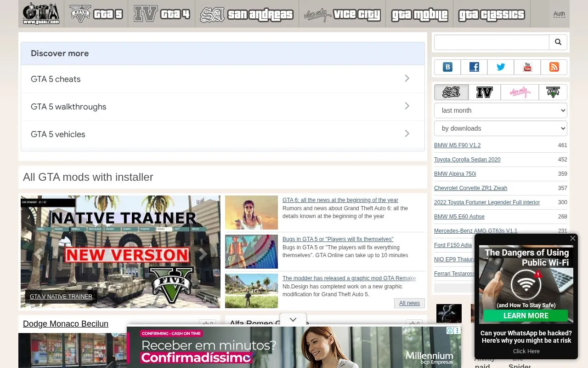This screenshot has height=368, width=588.
Task: Expand the GTA 5 walkthroughs row
Action: (223, 107)
